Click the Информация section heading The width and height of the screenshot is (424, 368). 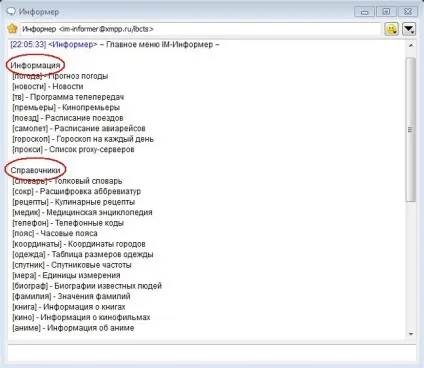click(x=35, y=65)
